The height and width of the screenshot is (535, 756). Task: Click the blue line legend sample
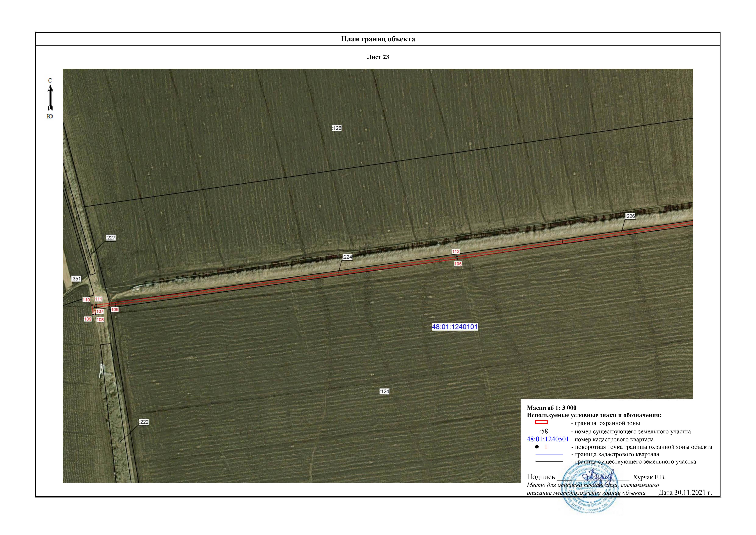549,454
